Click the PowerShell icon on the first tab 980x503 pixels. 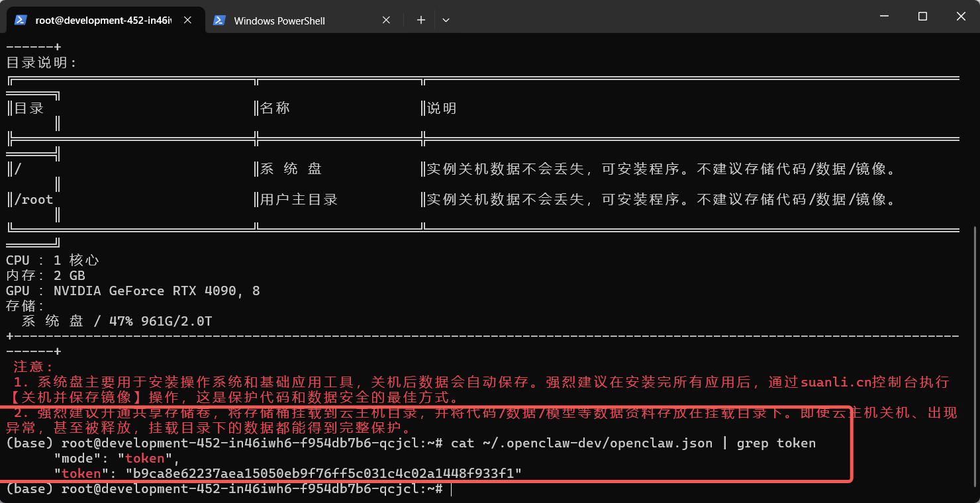(x=21, y=21)
